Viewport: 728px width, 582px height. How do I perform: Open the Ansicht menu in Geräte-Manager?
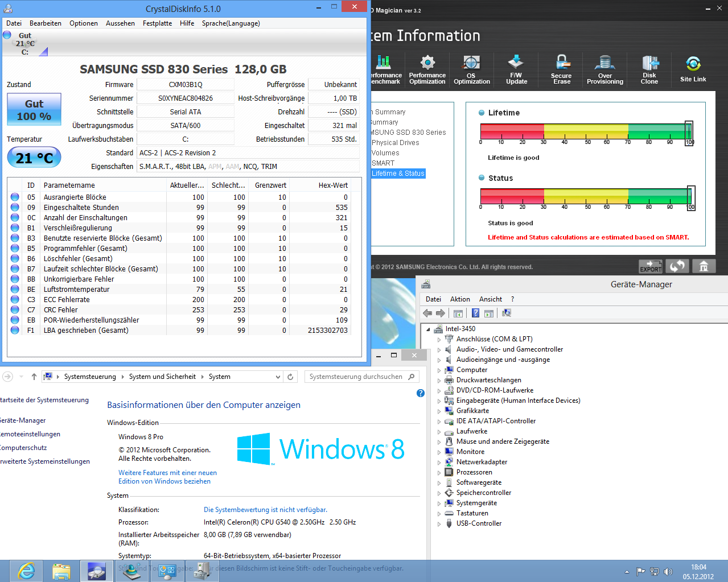490,299
